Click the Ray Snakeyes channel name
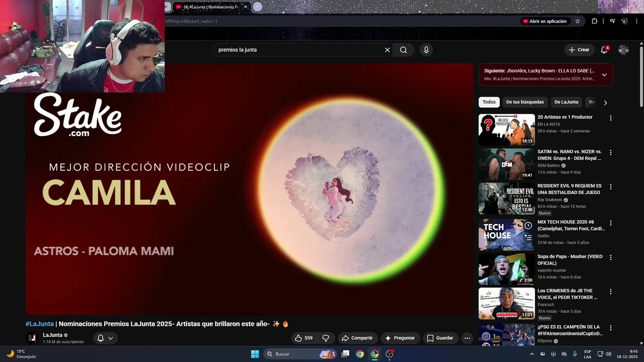644x362 pixels. [x=550, y=200]
